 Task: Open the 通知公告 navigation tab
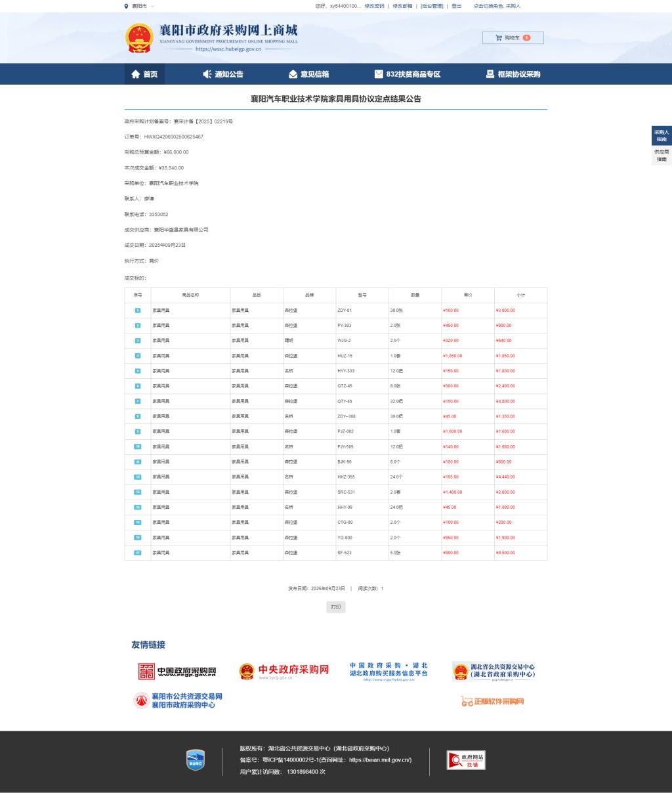pyautogui.click(x=223, y=74)
